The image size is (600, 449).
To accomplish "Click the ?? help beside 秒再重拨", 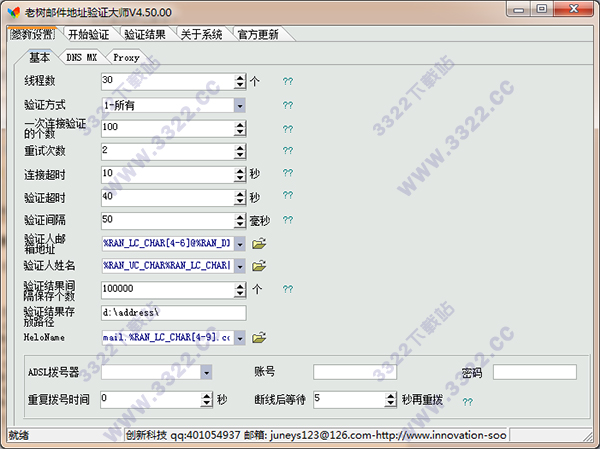I will pos(467,402).
